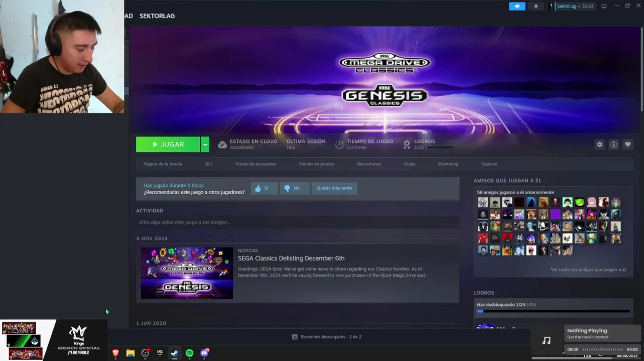This screenshot has width=644, height=361.
Task: Open SEGA Classics Delisting December 6th headline
Action: click(291, 258)
